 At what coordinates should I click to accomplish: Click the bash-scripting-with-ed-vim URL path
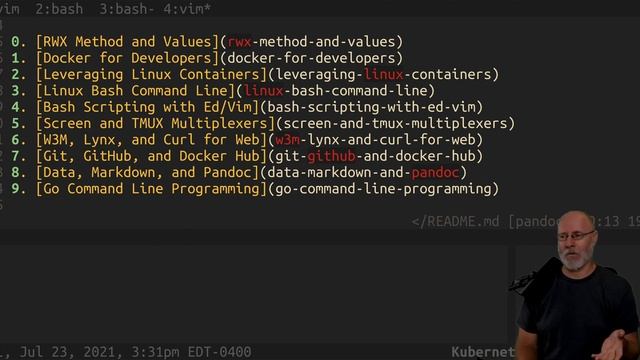pyautogui.click(x=371, y=107)
